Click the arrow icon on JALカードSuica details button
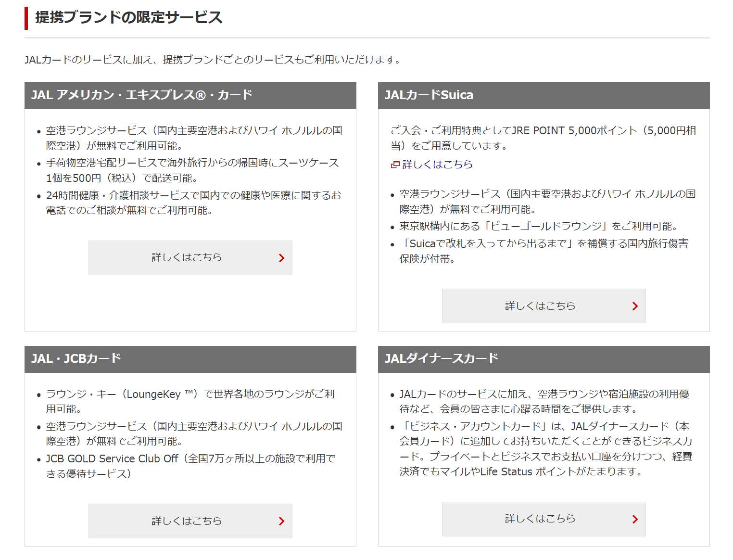This screenshot has height=560, width=733. [x=635, y=306]
